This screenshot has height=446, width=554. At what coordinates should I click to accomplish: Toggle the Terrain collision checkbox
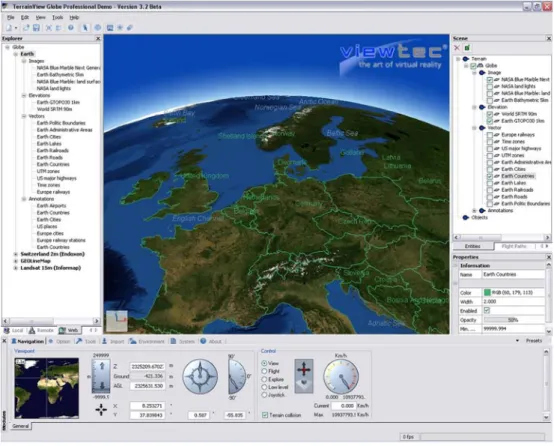[x=265, y=415]
